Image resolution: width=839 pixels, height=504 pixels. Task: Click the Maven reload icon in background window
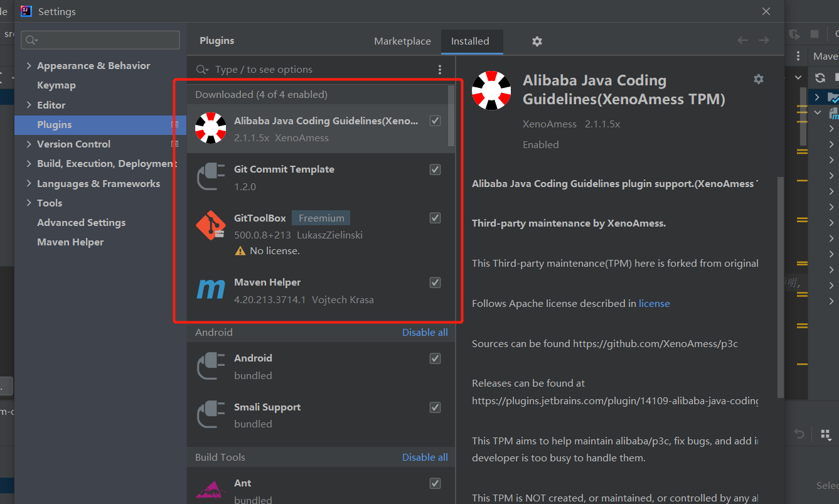coord(820,78)
